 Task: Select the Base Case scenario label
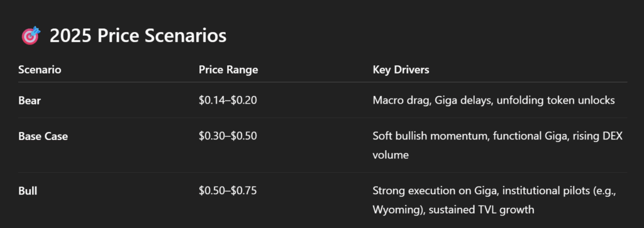coord(43,136)
